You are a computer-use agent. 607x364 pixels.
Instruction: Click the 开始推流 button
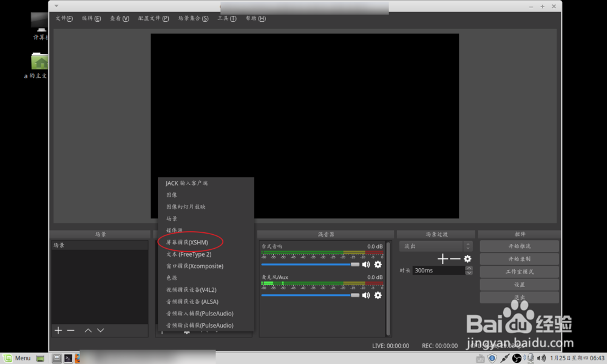[519, 246]
